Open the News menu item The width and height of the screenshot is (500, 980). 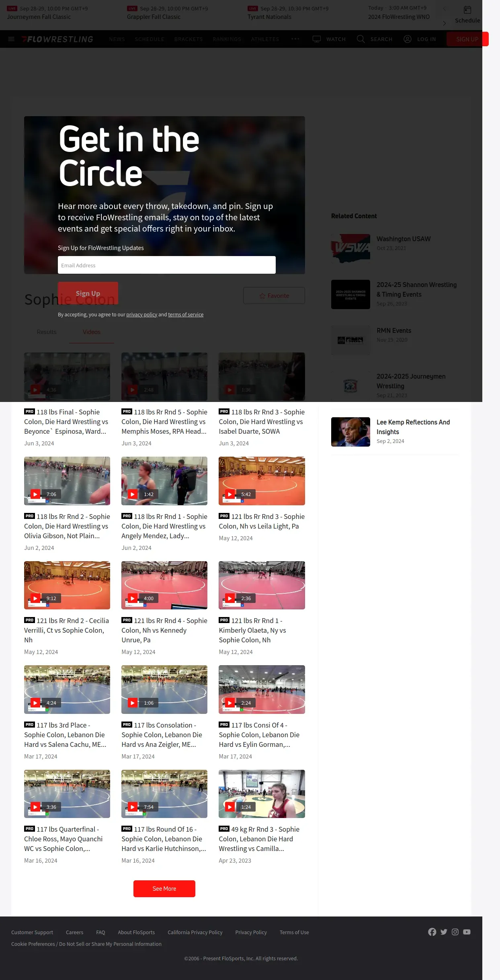point(117,39)
